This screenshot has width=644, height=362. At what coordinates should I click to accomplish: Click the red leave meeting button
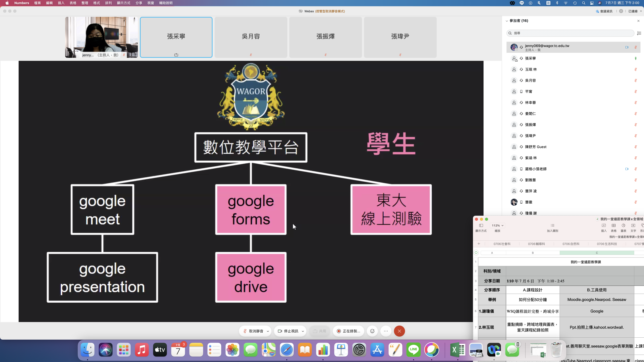click(x=399, y=331)
